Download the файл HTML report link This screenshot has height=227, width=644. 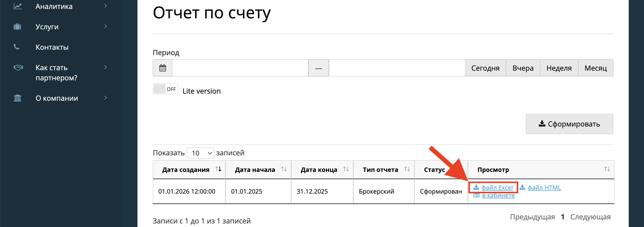(544, 188)
